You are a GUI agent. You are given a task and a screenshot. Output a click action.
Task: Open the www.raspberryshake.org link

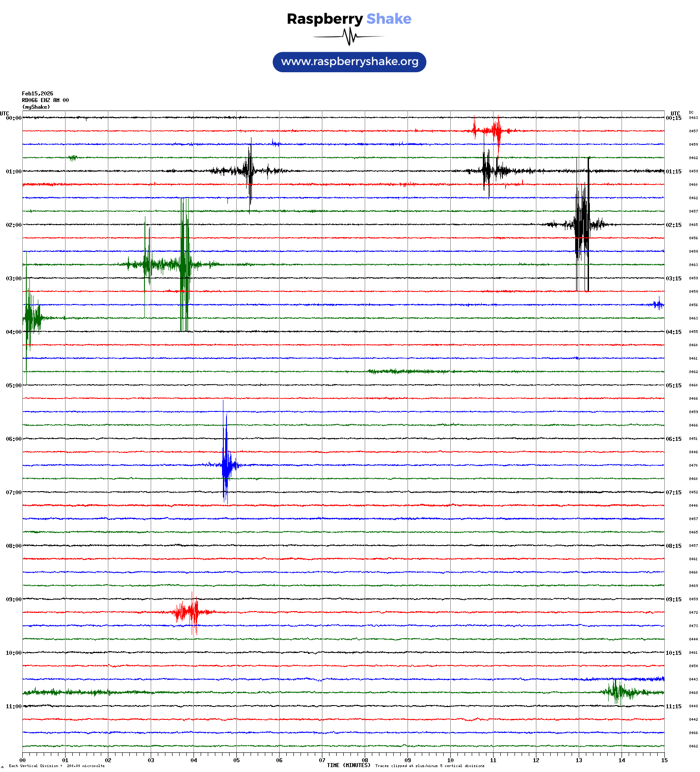pos(349,62)
